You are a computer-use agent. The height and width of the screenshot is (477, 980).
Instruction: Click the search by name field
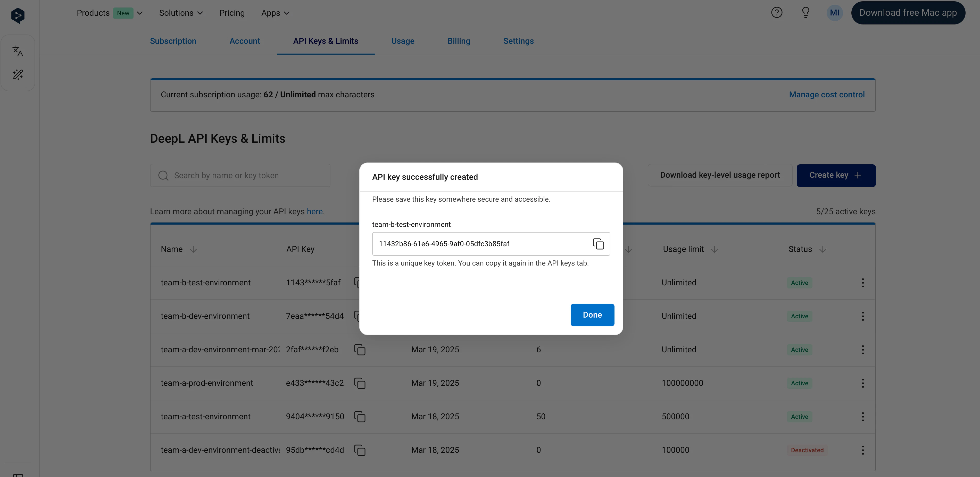[x=240, y=176]
